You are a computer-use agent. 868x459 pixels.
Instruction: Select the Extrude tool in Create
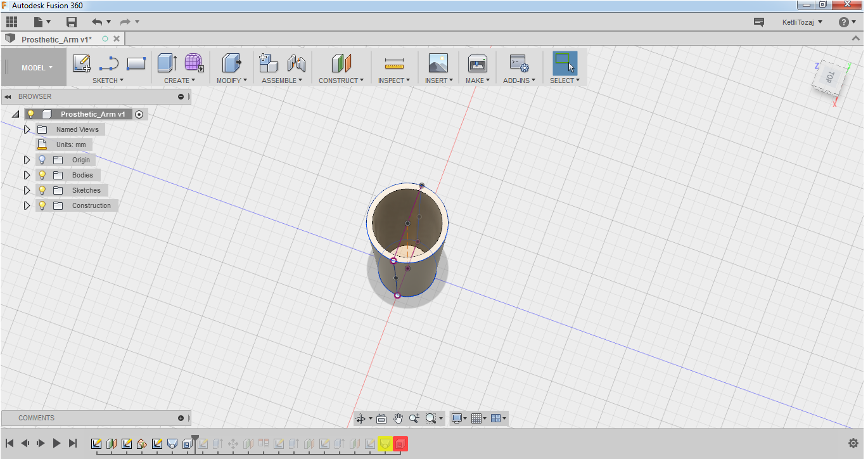[167, 63]
